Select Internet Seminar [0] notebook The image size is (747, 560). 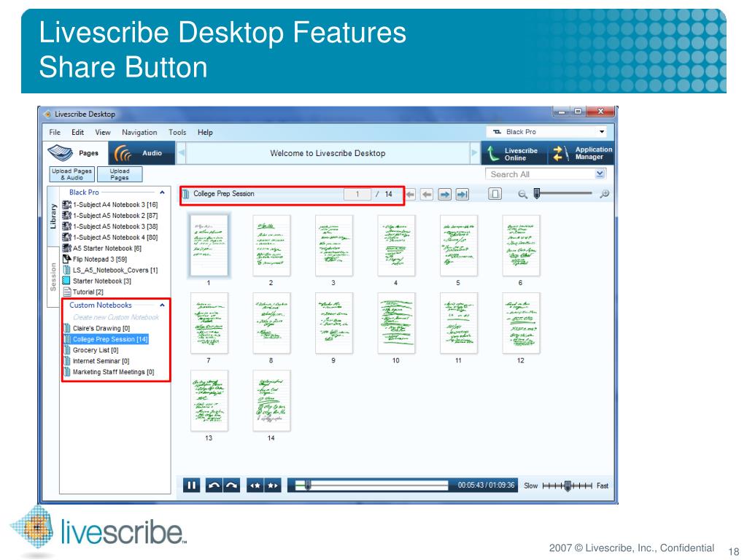97,362
